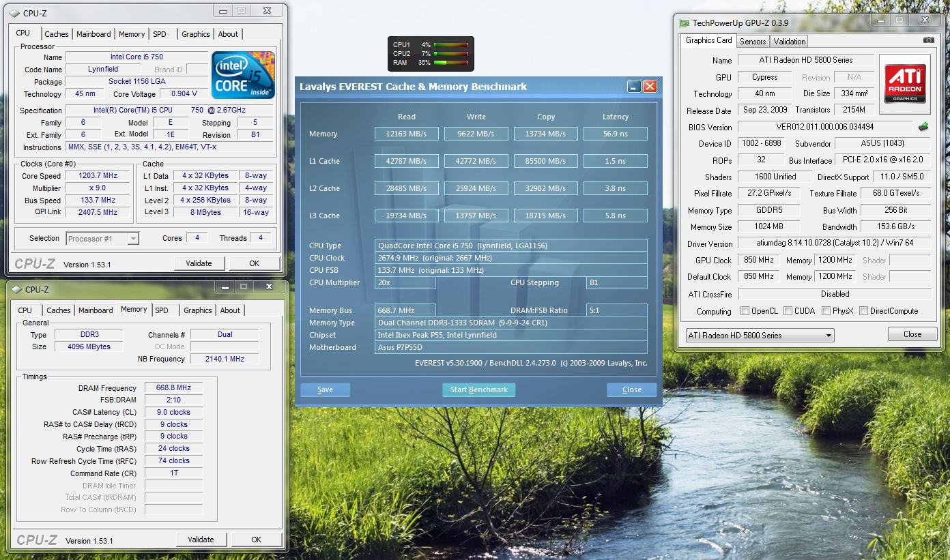Enable the OpenCL checkbox in GPU-Z
The height and width of the screenshot is (560, 950).
[745, 311]
